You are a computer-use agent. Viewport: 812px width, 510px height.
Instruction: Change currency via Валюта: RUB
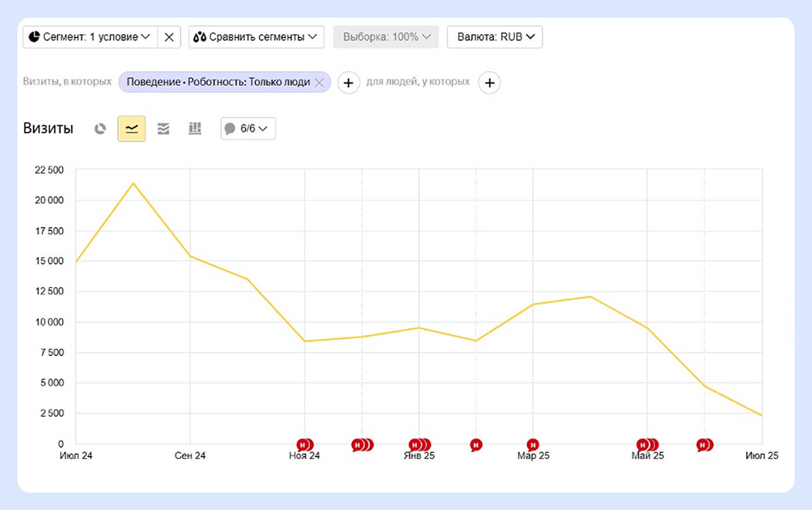pyautogui.click(x=495, y=37)
